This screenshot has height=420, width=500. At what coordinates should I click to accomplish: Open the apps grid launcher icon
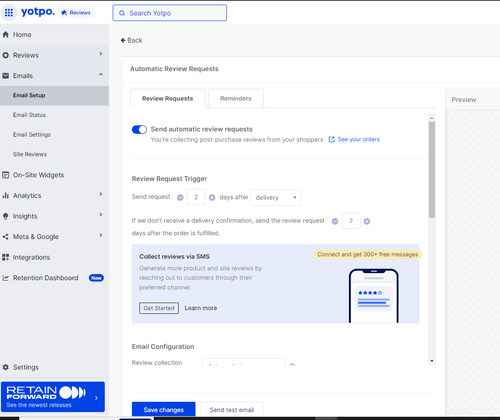click(x=9, y=13)
